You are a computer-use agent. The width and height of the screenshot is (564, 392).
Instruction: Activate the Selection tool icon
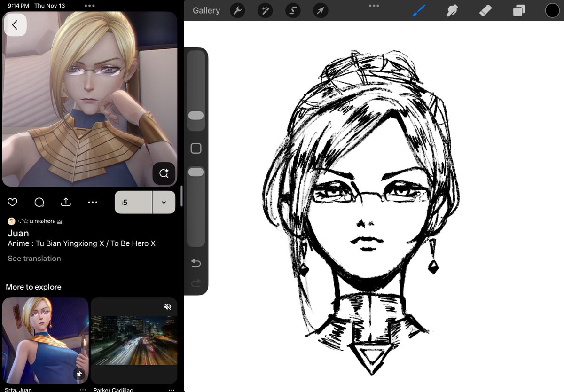pyautogui.click(x=293, y=10)
